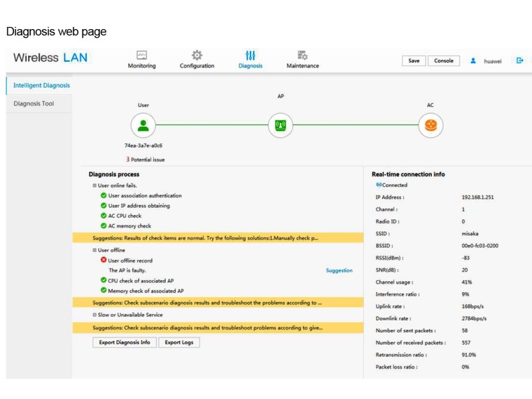The width and height of the screenshot is (532, 399).
Task: Click the Save button
Action: [x=414, y=61]
